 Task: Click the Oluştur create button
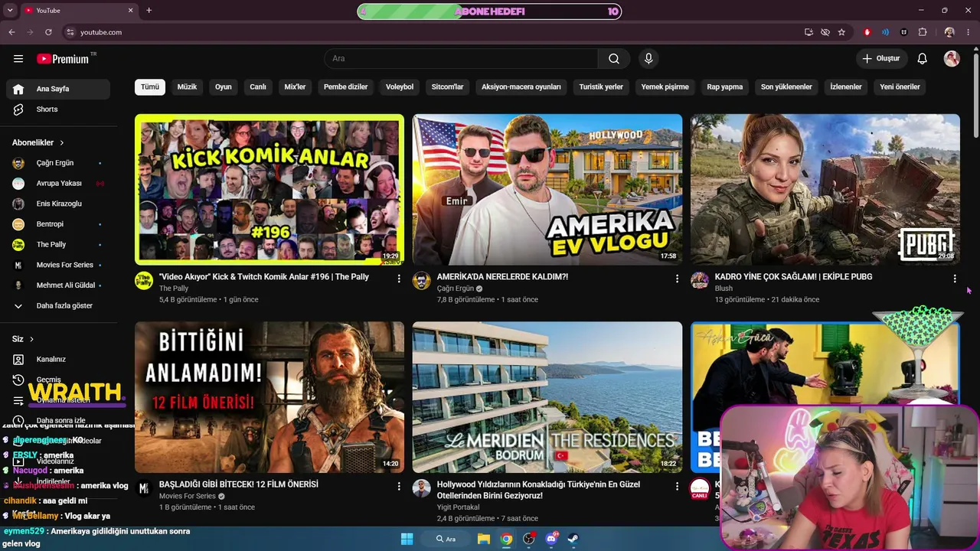click(x=881, y=59)
